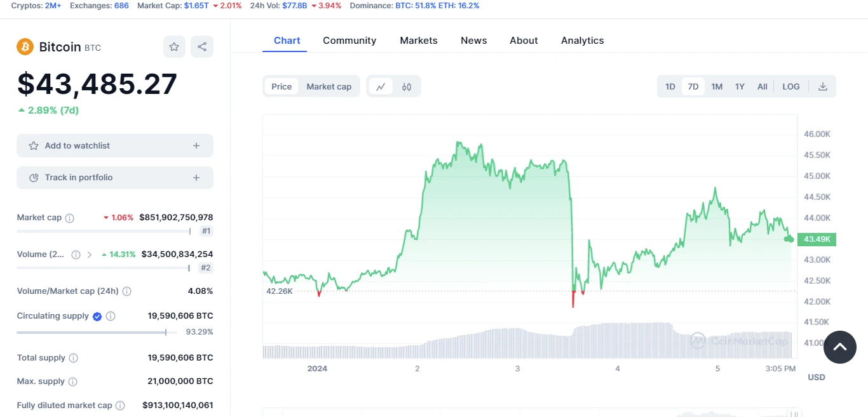The height and width of the screenshot is (417, 868).
Task: Click the USD currency label
Action: (x=817, y=378)
